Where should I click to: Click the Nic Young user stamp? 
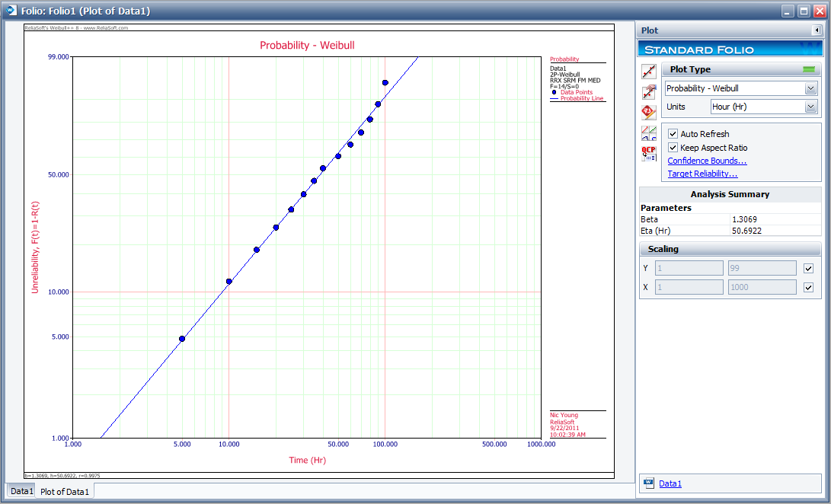pos(564,415)
